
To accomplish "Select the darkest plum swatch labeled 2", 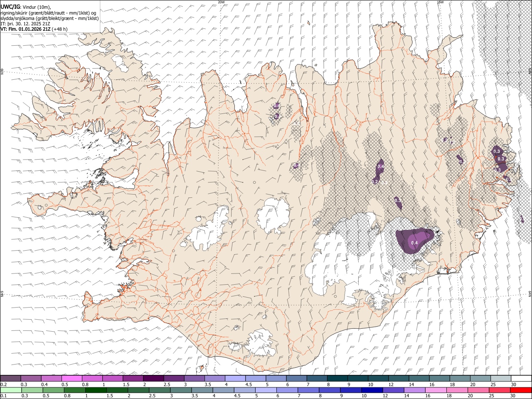I will tap(153, 378).
